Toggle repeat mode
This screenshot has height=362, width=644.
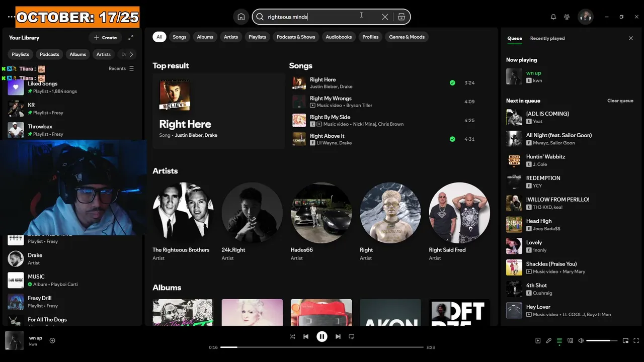(352, 336)
